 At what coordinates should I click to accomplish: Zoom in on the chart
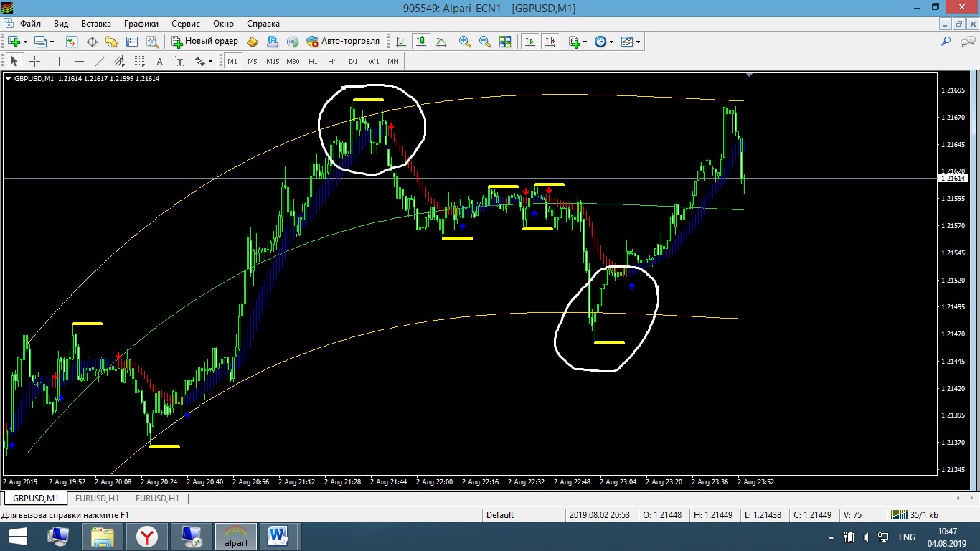tap(465, 42)
